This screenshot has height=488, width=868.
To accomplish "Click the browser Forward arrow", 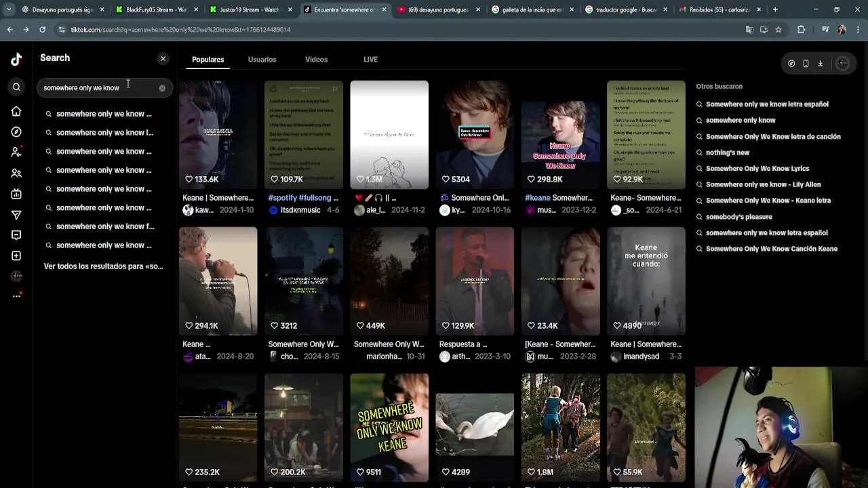I will coord(26,30).
